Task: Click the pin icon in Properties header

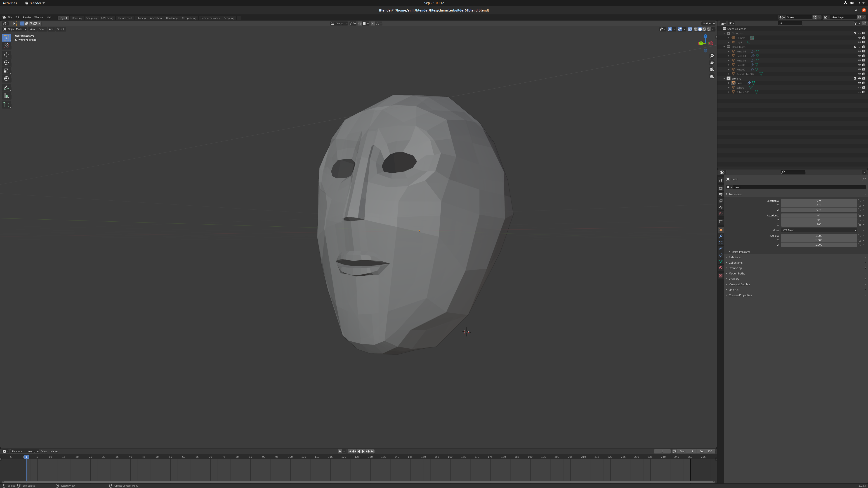Action: (x=864, y=179)
